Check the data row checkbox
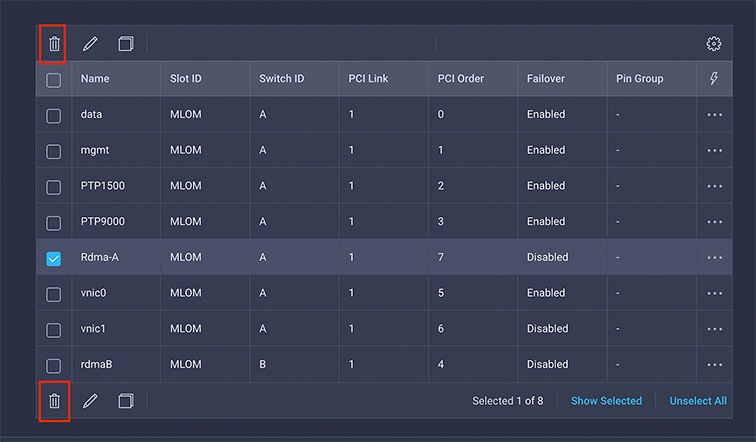Viewport: 756px width, 442px height. [x=54, y=116]
